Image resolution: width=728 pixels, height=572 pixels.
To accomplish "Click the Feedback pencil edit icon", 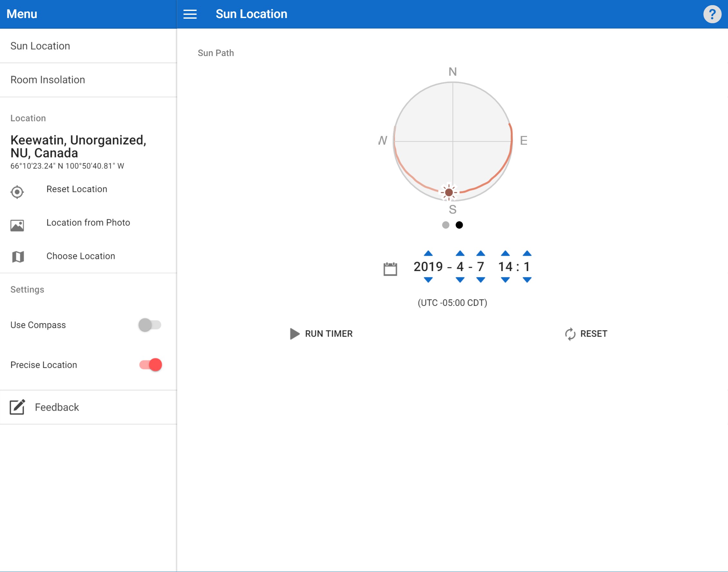I will click(17, 407).
